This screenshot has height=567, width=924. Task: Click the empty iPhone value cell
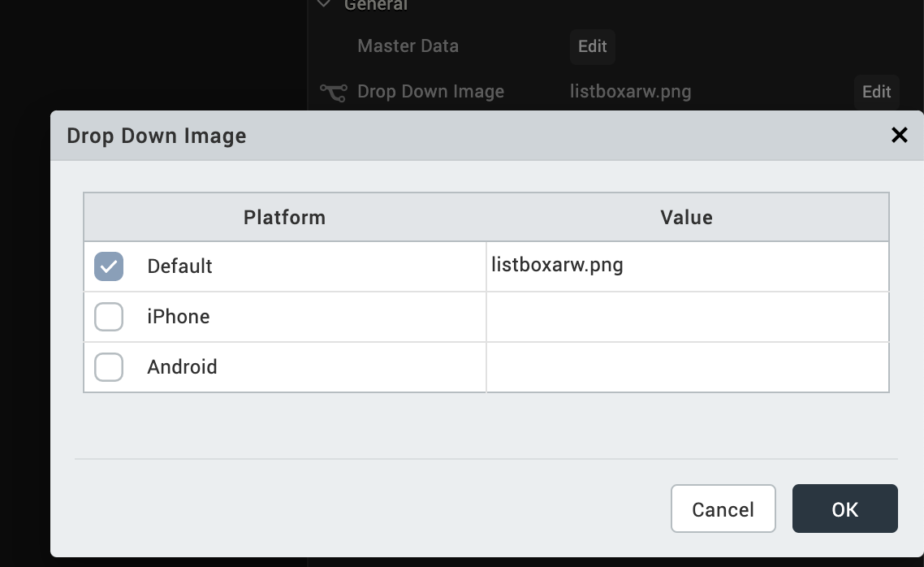687,317
